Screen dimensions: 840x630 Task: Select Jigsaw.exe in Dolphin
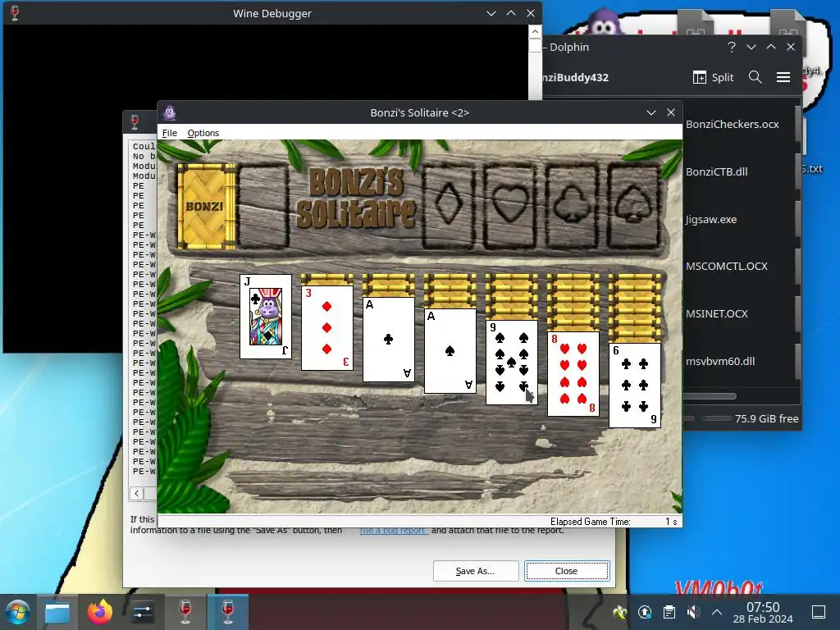coord(711,219)
